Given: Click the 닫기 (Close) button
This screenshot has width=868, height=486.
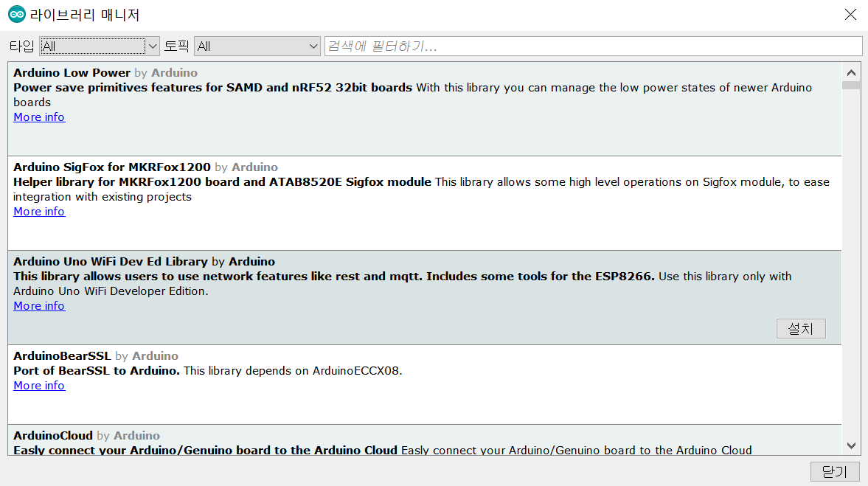Looking at the screenshot, I should (835, 471).
